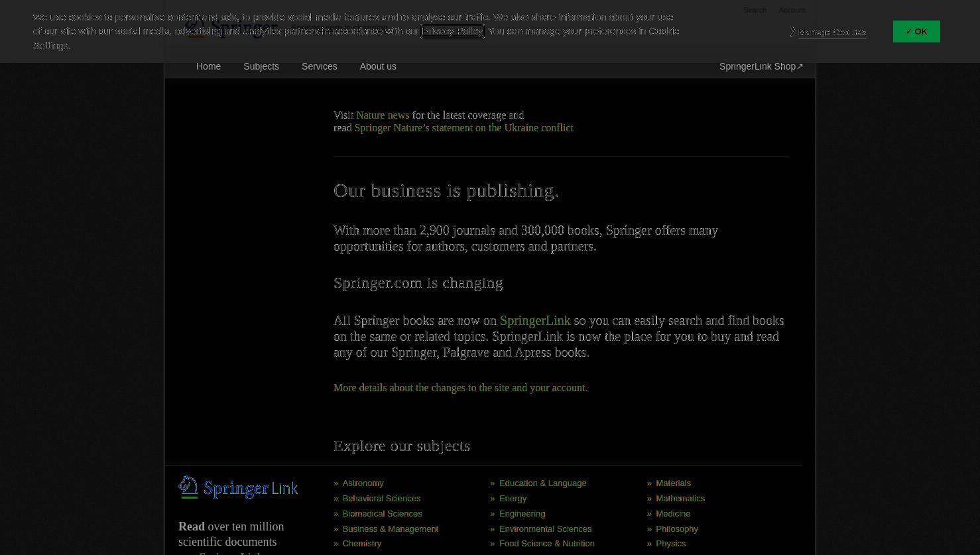980x555 pixels.
Task: Select the Medicine subject
Action: pyautogui.click(x=673, y=514)
